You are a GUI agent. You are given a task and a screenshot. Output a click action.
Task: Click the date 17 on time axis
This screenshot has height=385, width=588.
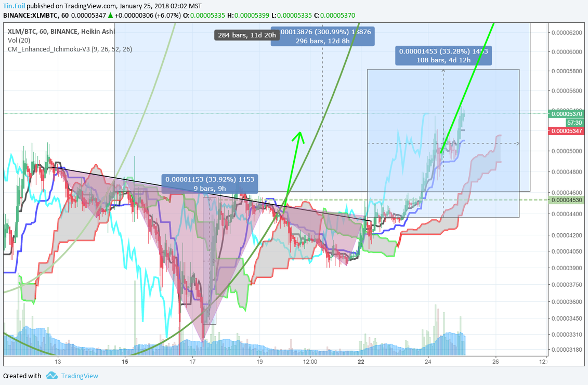coord(192,362)
